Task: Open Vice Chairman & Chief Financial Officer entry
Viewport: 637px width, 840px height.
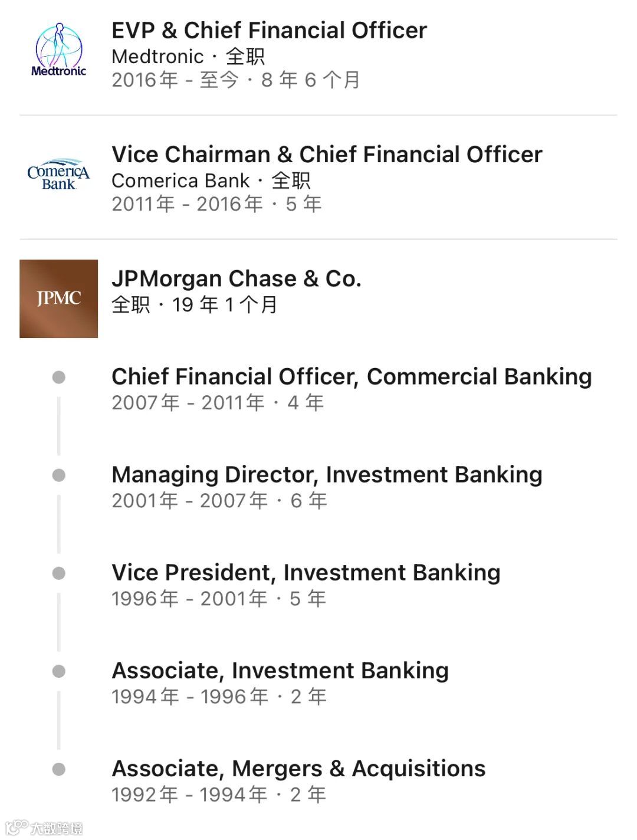Action: coord(326,155)
